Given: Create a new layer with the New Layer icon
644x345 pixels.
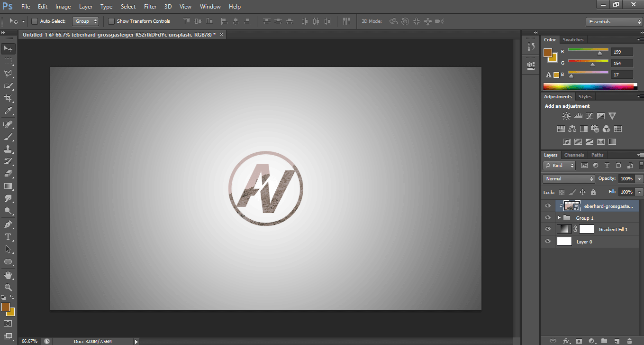Looking at the screenshot, I should point(617,341).
